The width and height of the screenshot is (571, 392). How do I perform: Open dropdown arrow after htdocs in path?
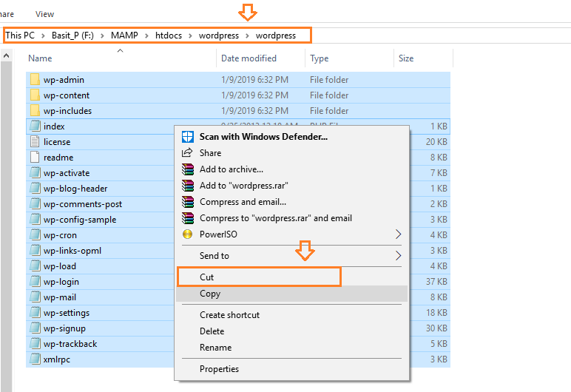click(x=190, y=36)
